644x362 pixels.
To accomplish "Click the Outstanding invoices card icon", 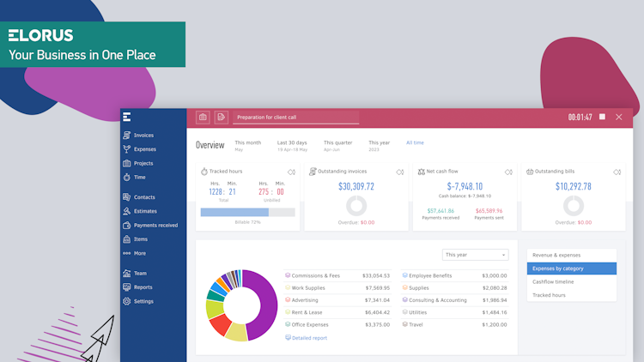I will 313,172.
